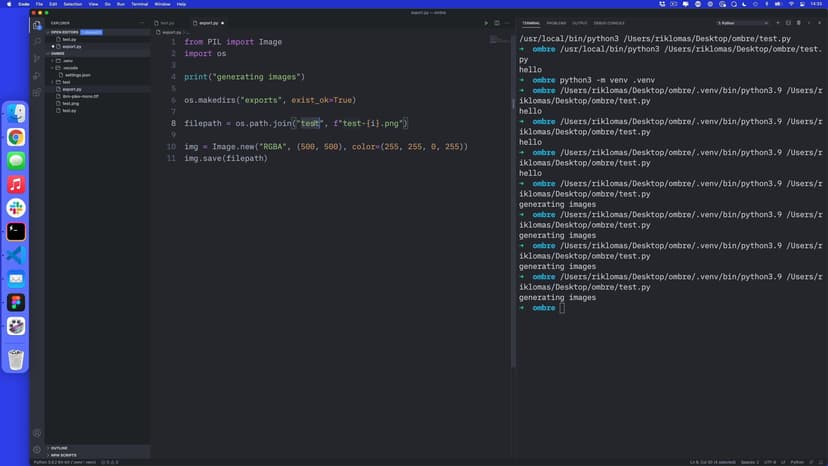The width and height of the screenshot is (828, 466).
Task: Launch Google Chrome from the Dock
Action: tap(16, 138)
